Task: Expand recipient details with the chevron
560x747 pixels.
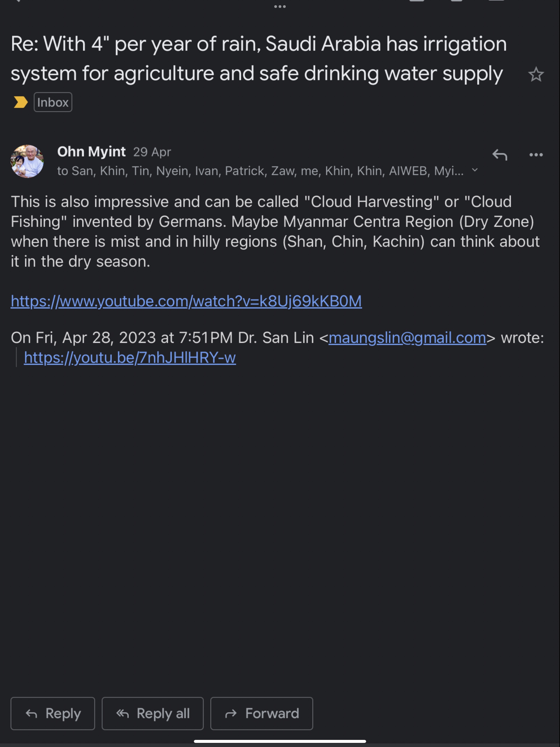Action: click(x=475, y=170)
